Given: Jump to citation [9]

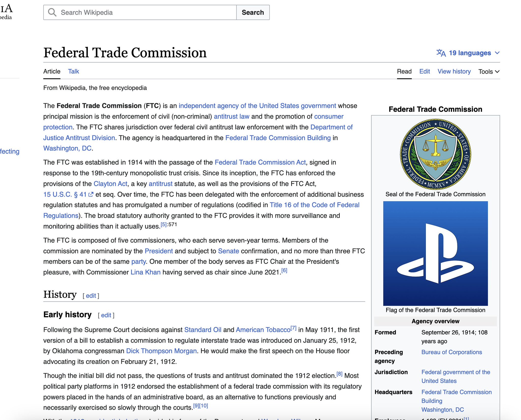Looking at the screenshot, I should (196, 406).
